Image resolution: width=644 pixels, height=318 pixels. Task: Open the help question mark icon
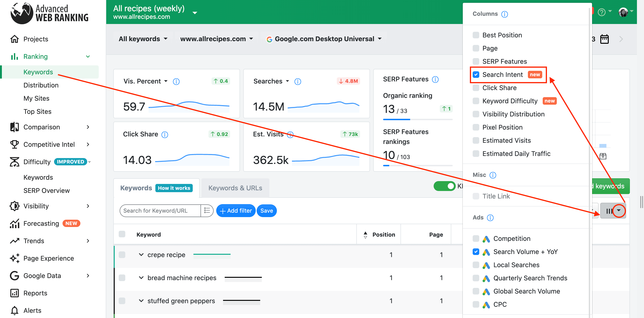(x=601, y=12)
